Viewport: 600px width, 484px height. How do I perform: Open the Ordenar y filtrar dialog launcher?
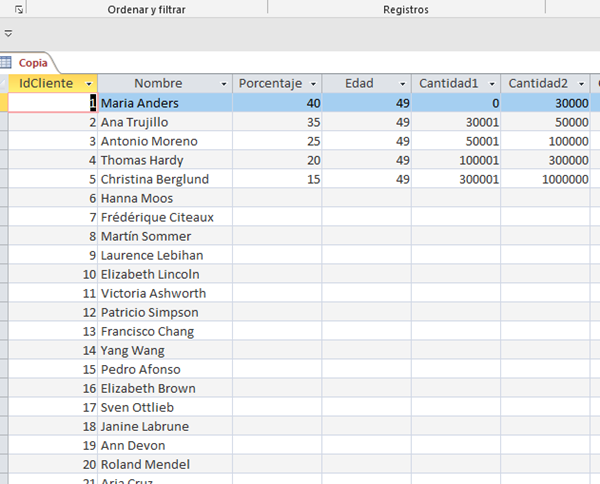(x=19, y=9)
